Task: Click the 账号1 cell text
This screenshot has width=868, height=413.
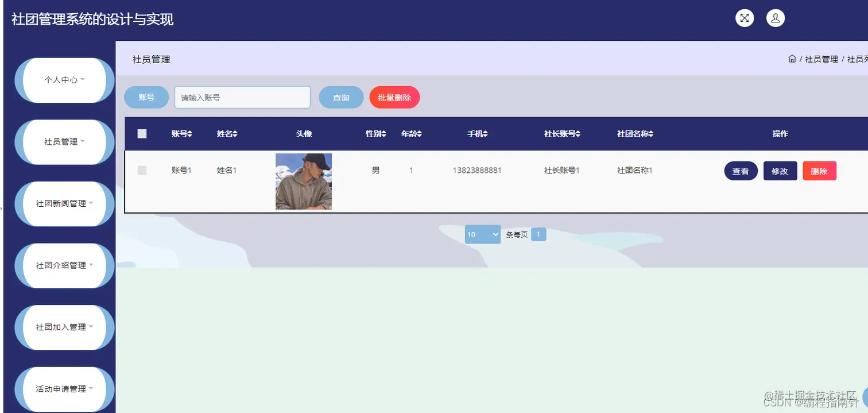Action: 181,171
